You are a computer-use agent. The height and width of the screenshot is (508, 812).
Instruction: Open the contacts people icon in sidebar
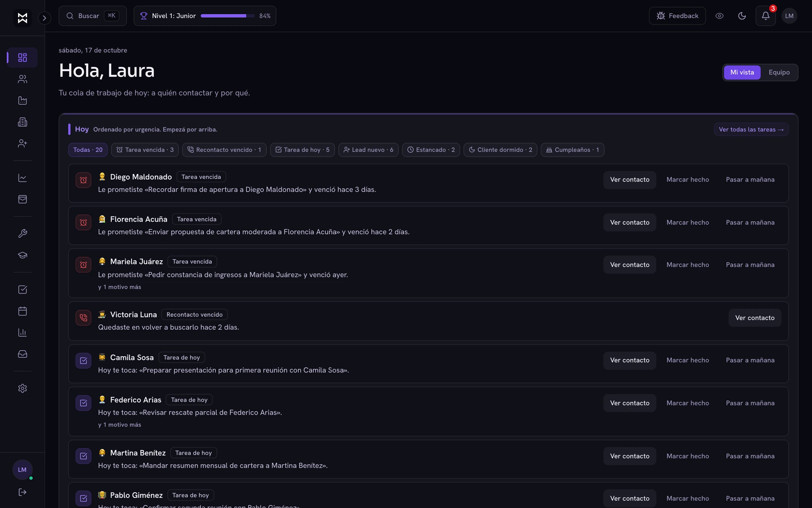pos(23,79)
